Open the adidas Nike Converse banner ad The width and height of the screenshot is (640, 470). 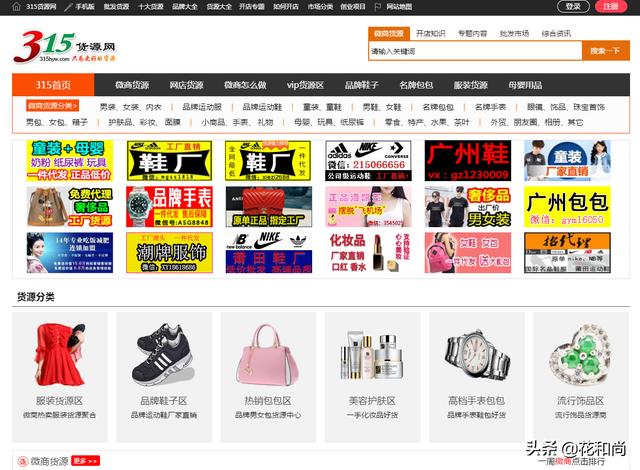point(368,161)
